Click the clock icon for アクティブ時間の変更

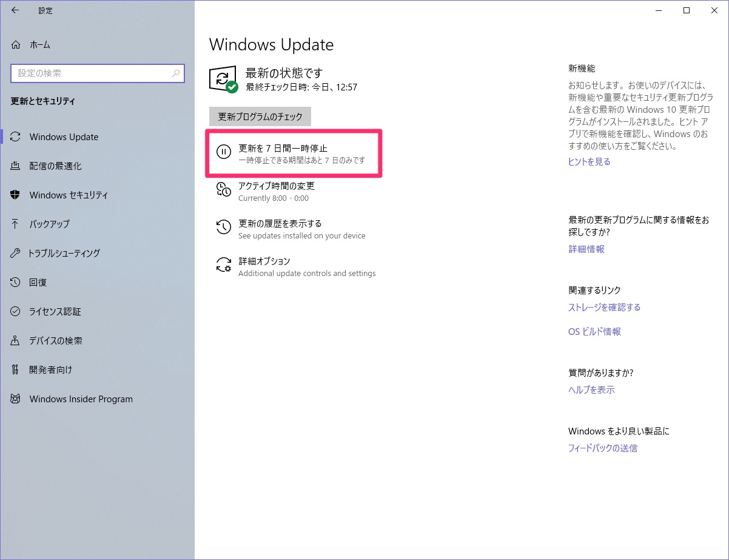coord(224,189)
